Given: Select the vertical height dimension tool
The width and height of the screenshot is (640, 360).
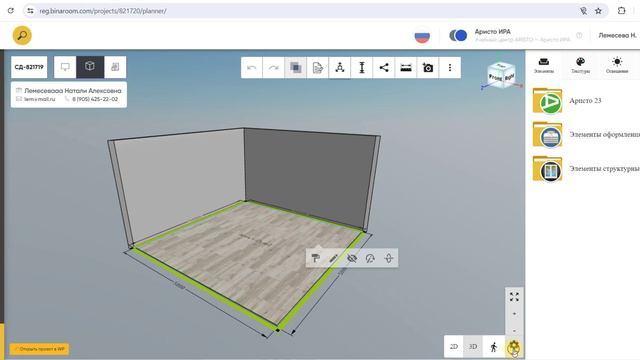Looking at the screenshot, I should click(x=362, y=68).
